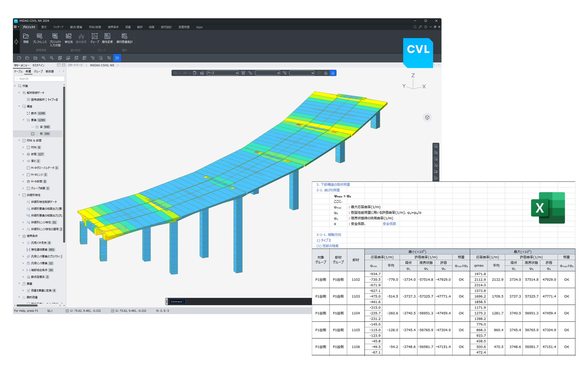Click the 単位系 unit system icon
The image size is (588, 372).
68,37
